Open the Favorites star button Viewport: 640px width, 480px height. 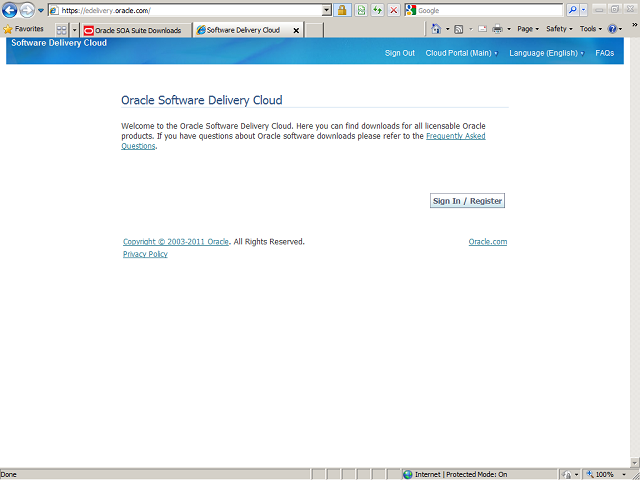click(x=23, y=30)
